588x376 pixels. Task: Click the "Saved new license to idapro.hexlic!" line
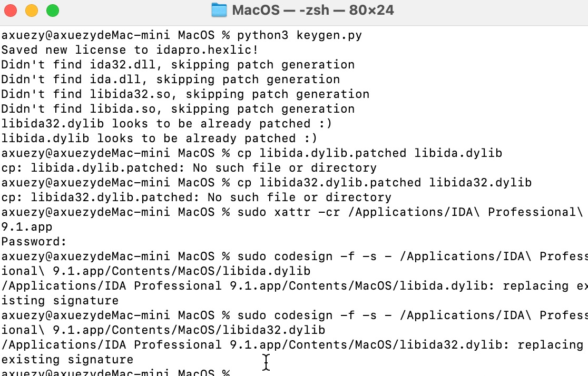click(130, 50)
